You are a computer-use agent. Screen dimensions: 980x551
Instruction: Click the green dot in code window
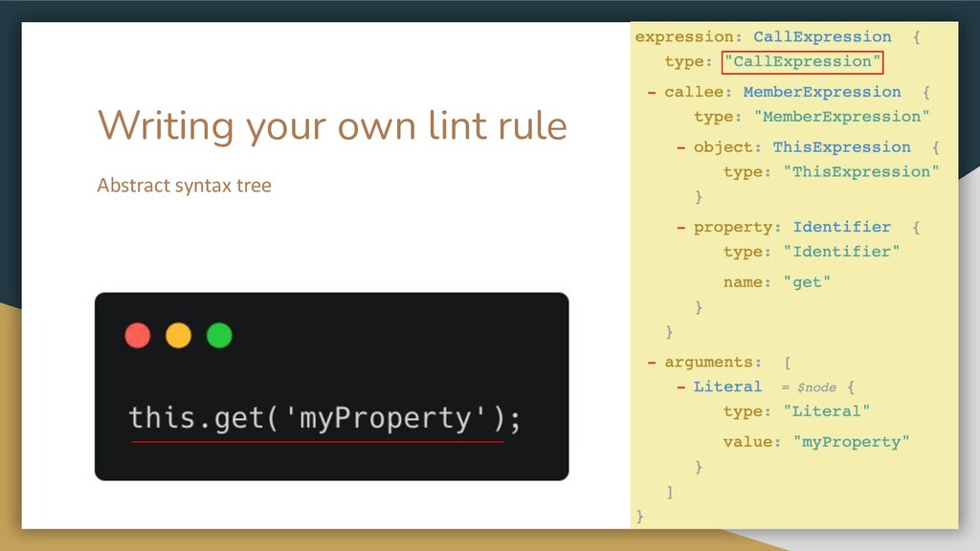219,336
